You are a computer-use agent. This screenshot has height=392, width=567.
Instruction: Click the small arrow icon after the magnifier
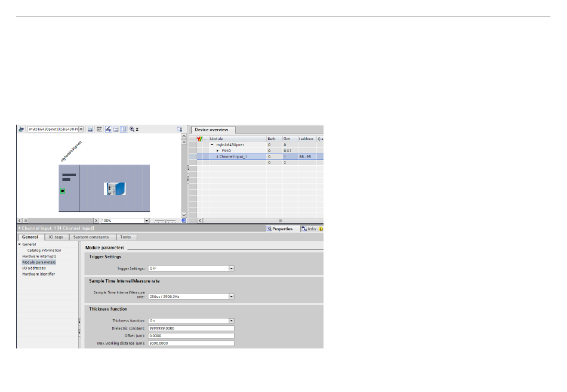click(137, 129)
